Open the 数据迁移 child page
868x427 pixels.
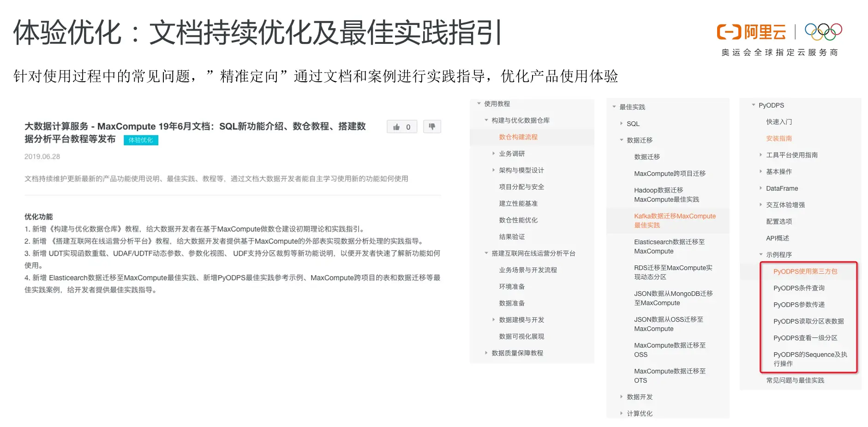coord(647,157)
